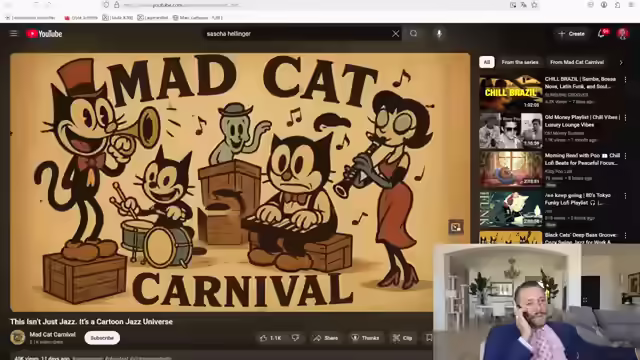Go to YouTube home via logo
This screenshot has width=640, height=360.
44,34
